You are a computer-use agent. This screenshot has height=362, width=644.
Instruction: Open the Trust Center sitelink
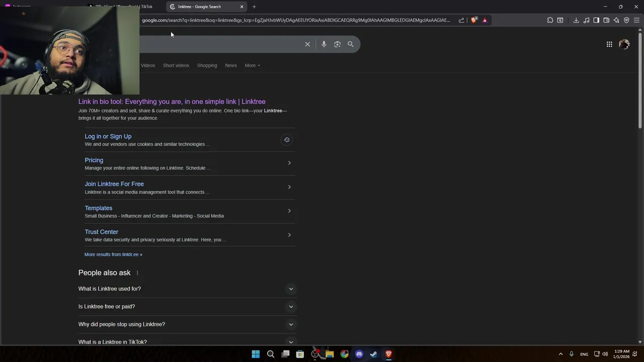click(102, 232)
